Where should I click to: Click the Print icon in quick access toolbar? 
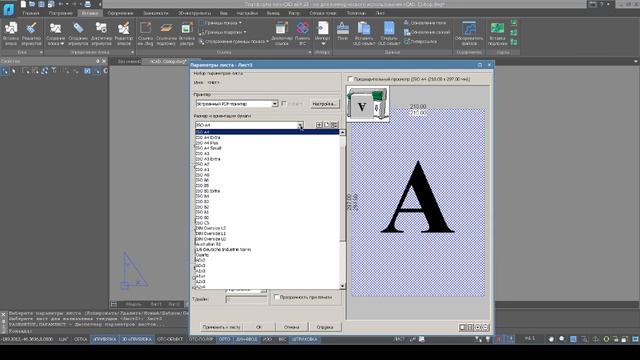(x=87, y=4)
